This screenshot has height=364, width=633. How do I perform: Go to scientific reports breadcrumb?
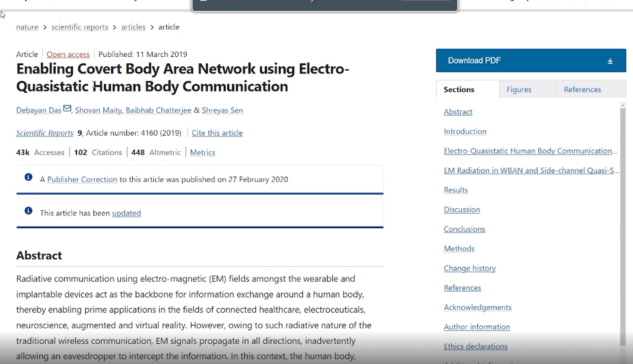80,27
